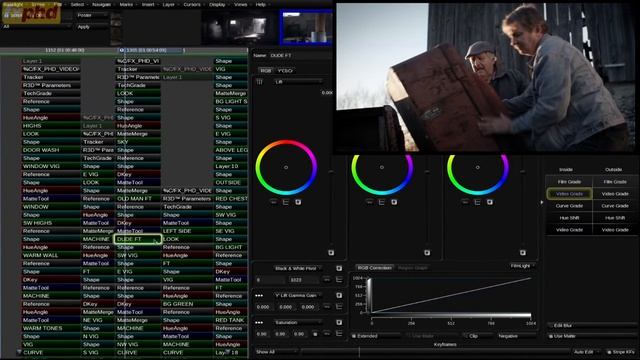Screen dimensions: 640x360
Task: Click inside the first Lift color wheel
Action: (x=286, y=167)
